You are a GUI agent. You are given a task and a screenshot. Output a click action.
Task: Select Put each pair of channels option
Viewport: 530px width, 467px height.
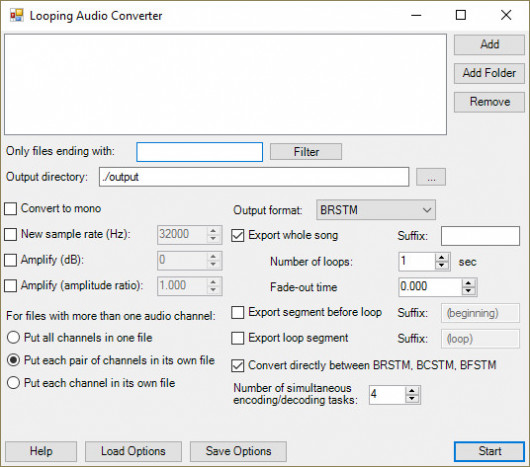(x=13, y=360)
